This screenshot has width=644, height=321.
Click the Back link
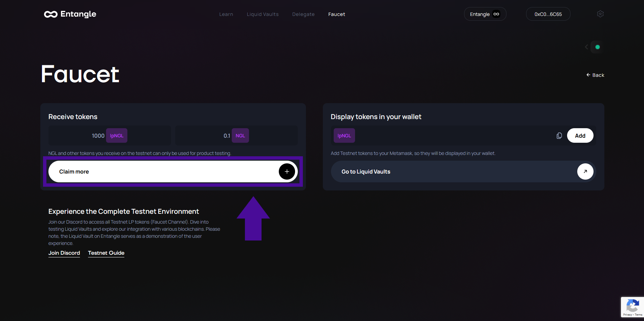click(595, 75)
